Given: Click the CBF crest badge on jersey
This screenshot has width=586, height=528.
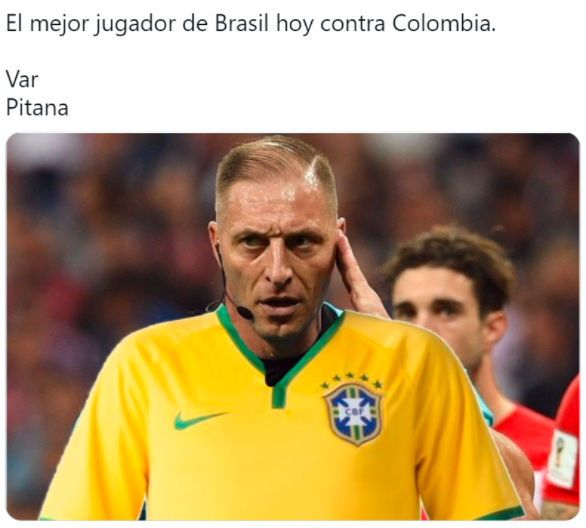Looking at the screenshot, I should (353, 414).
